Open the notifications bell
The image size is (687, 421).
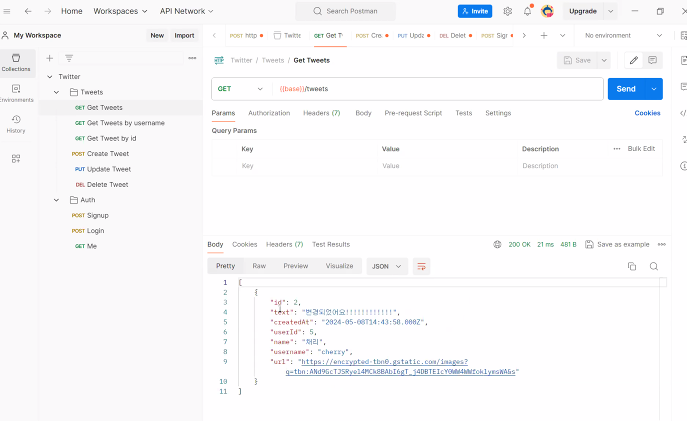tap(528, 11)
